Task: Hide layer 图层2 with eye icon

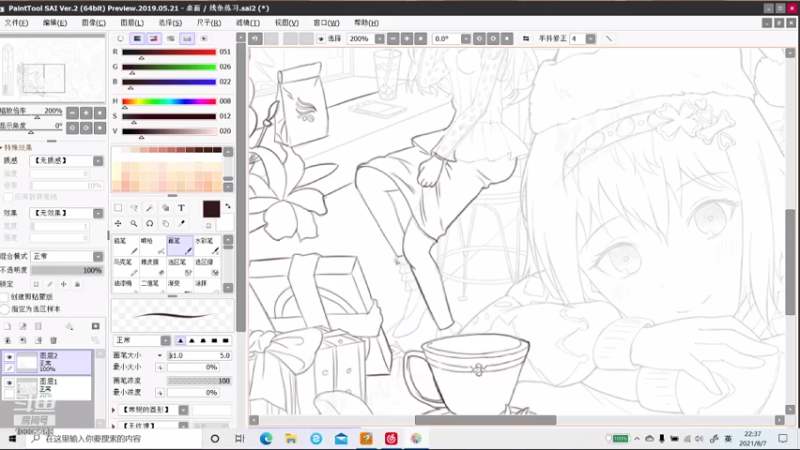Action: pos(9,357)
